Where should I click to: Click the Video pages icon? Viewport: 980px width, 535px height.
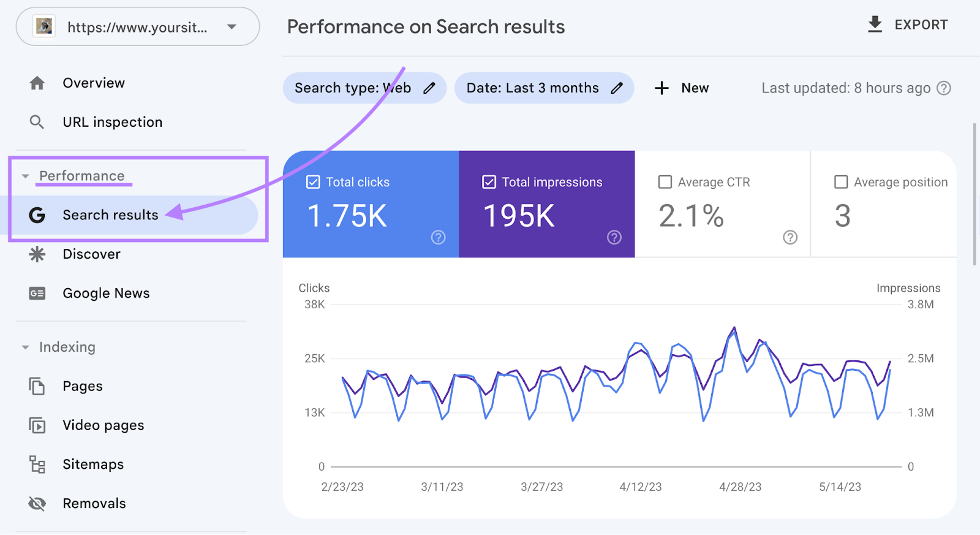[37, 425]
